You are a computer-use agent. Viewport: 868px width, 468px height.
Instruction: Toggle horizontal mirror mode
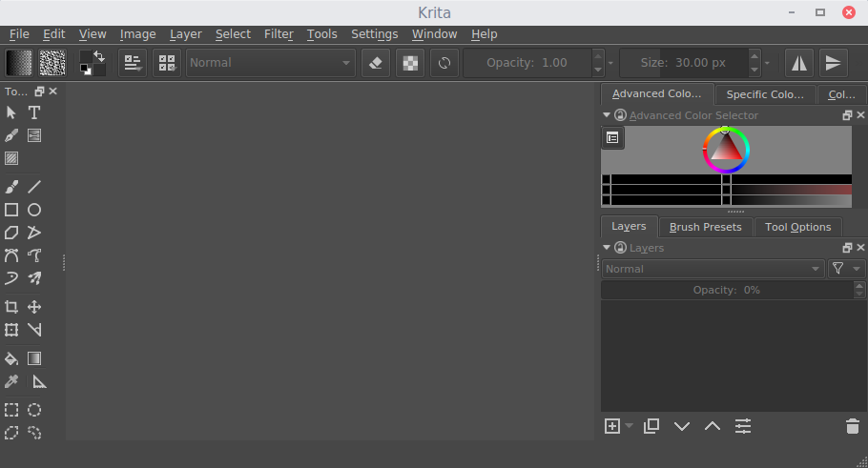coord(798,63)
